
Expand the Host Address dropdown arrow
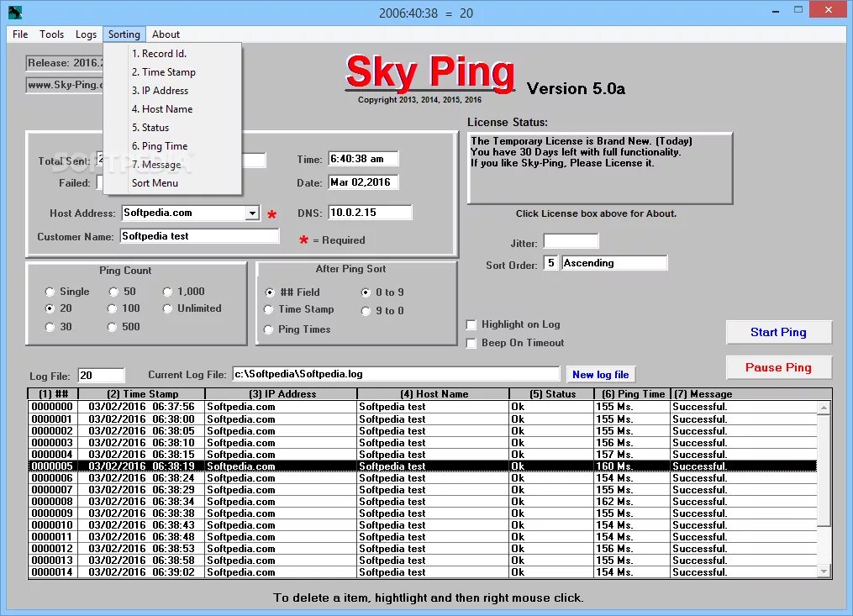[x=252, y=213]
